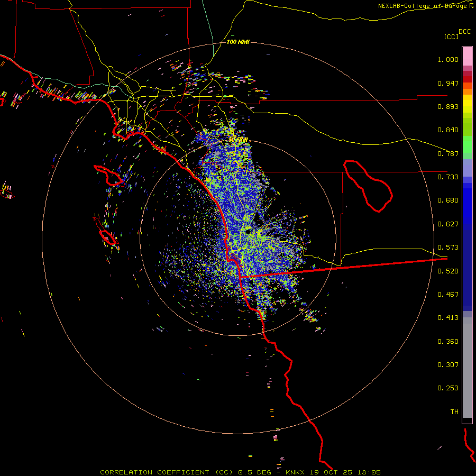Select the 0.947 scale value
Screen dimensions: 476x476
[448, 83]
